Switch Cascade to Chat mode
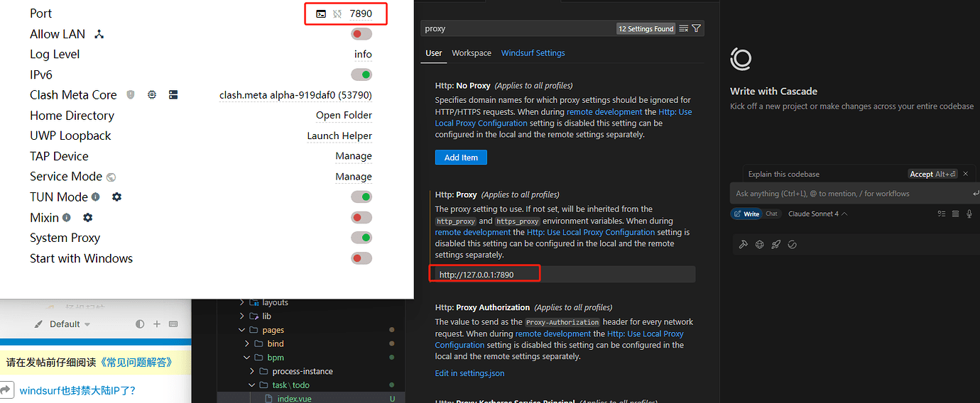980x403 pixels. [771, 214]
